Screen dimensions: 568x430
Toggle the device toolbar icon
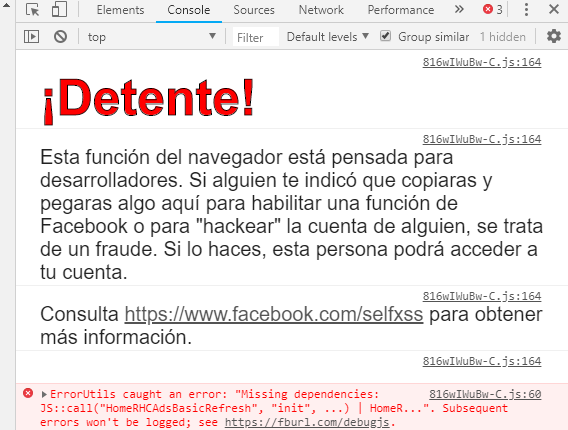click(59, 10)
